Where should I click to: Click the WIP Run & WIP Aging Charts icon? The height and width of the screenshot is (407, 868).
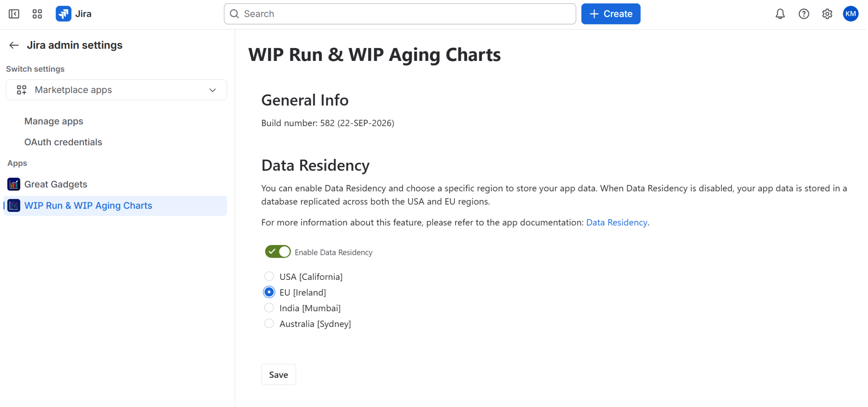(x=14, y=205)
